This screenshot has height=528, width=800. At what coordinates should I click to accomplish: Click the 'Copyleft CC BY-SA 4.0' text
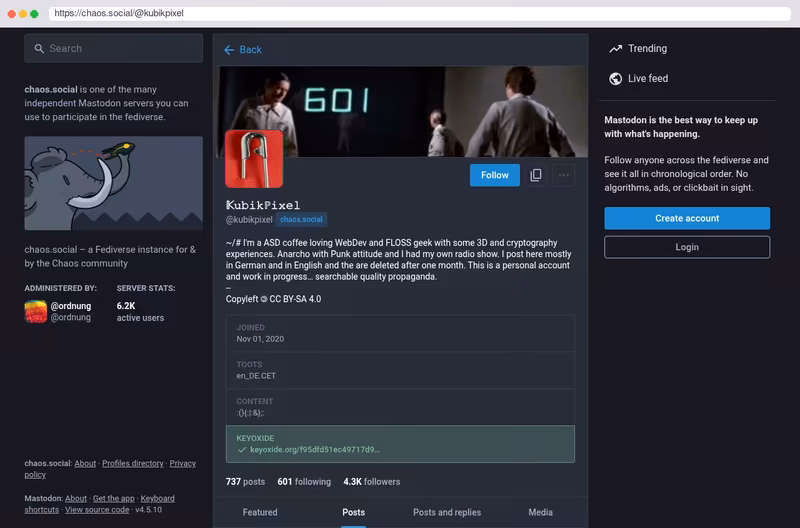273,299
